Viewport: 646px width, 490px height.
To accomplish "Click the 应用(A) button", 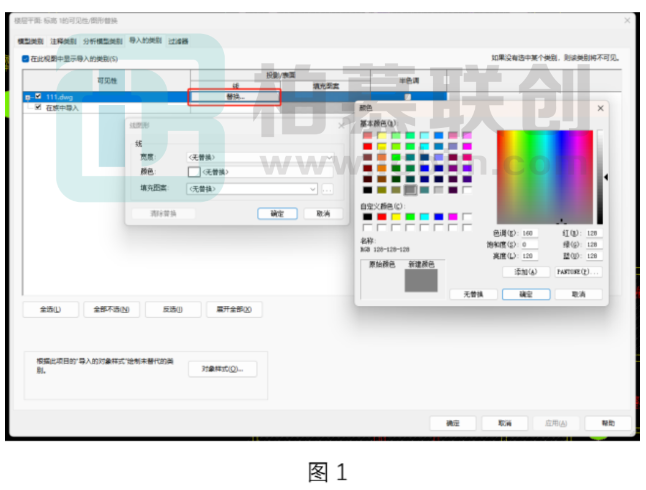I will point(556,423).
